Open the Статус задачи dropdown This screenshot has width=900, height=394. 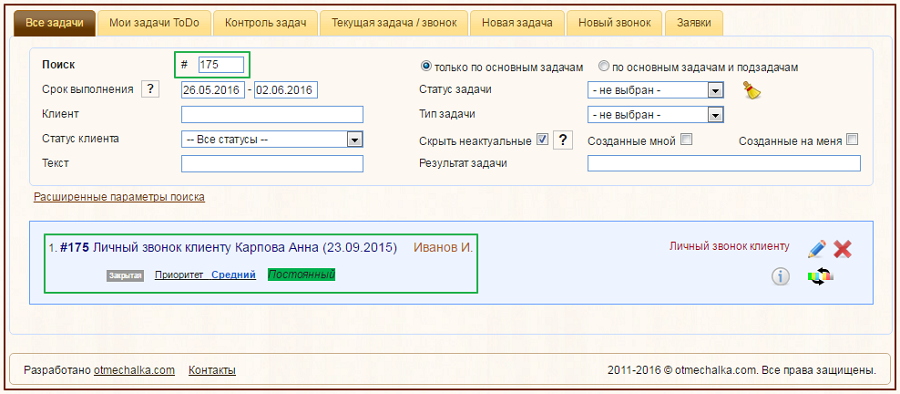coord(655,90)
